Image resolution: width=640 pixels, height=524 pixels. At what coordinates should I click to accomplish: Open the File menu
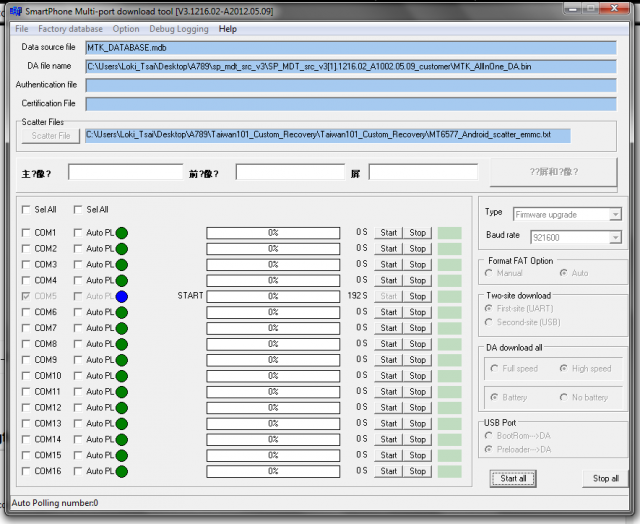click(22, 29)
